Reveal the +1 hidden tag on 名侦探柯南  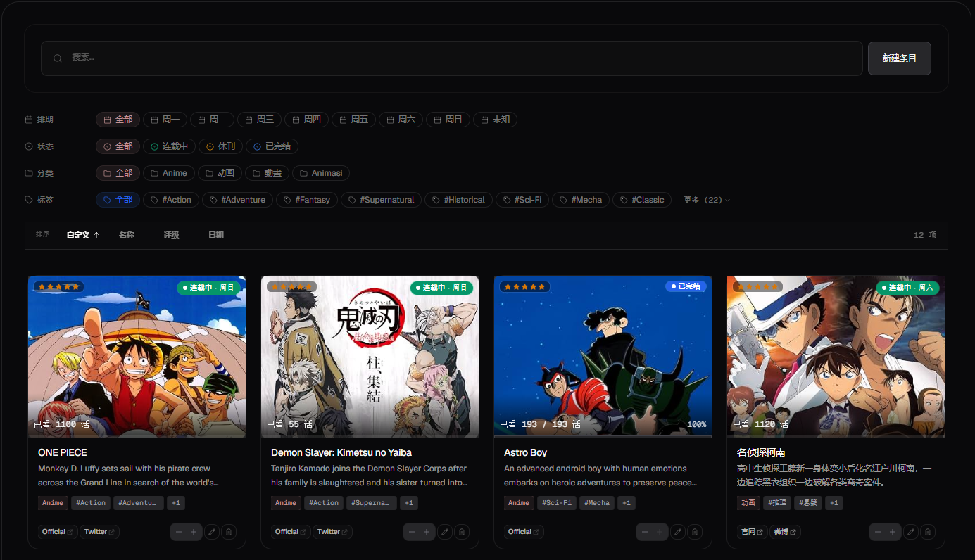(834, 503)
